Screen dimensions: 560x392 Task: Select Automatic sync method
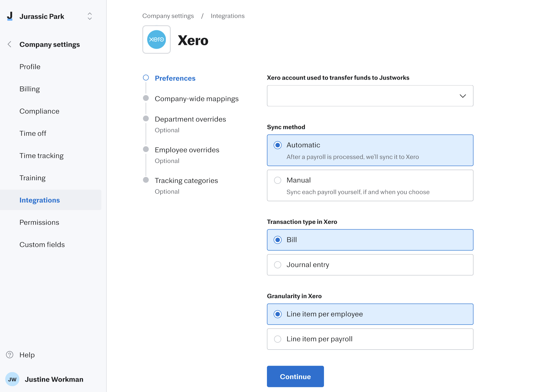click(370, 150)
